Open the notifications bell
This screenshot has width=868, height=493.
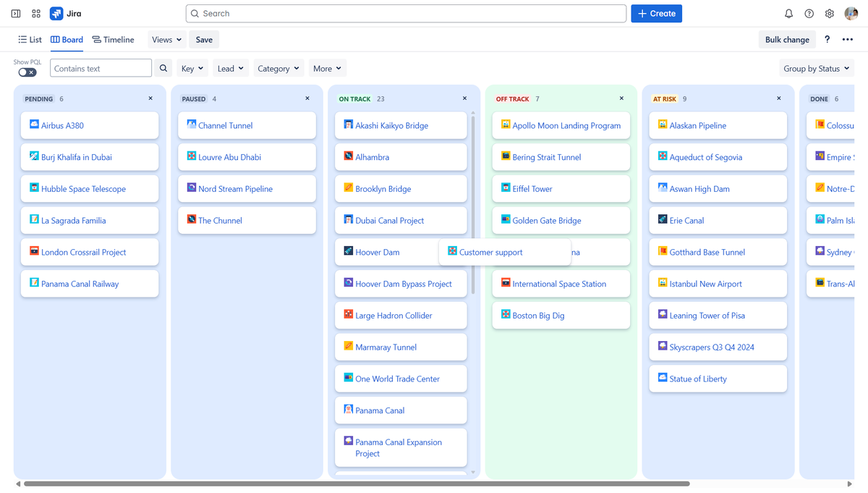point(789,14)
